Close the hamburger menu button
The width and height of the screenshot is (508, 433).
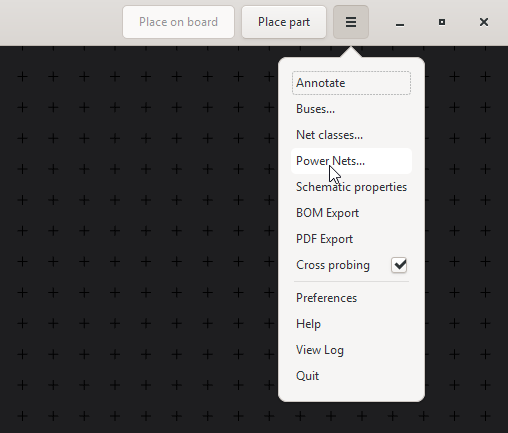coord(351,22)
